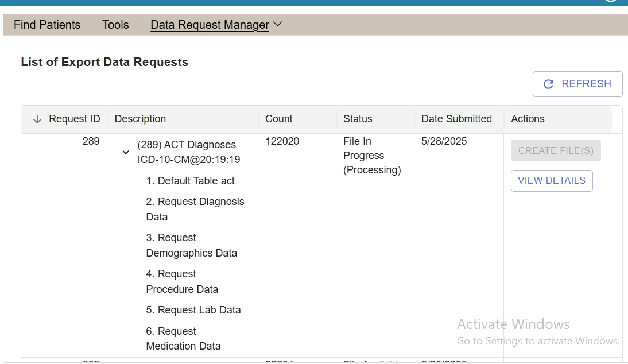Click the Actions column header
Viewport: 628px width, 364px height.
tap(528, 119)
